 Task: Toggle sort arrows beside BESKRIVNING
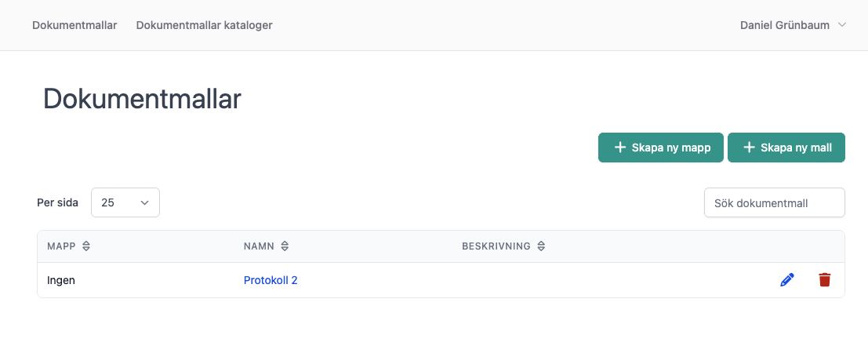tap(541, 246)
